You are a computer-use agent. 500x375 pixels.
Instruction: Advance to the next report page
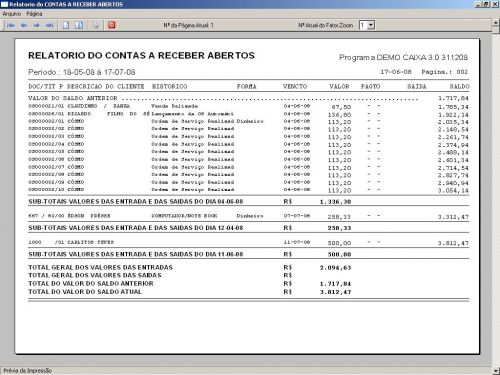[x=36, y=25]
